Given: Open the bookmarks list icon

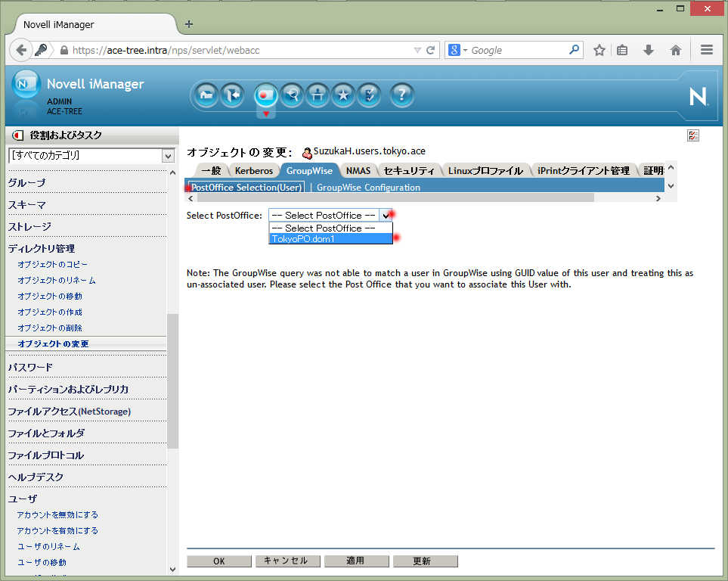Looking at the screenshot, I should [x=623, y=50].
